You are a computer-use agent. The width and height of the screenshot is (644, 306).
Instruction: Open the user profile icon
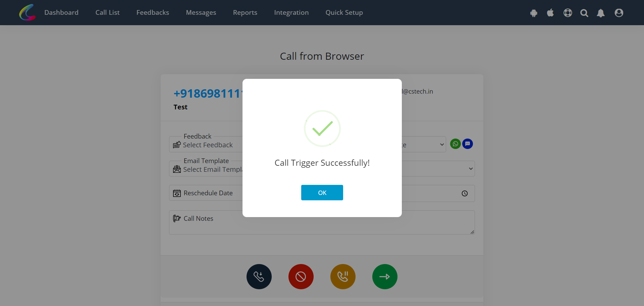tap(619, 13)
